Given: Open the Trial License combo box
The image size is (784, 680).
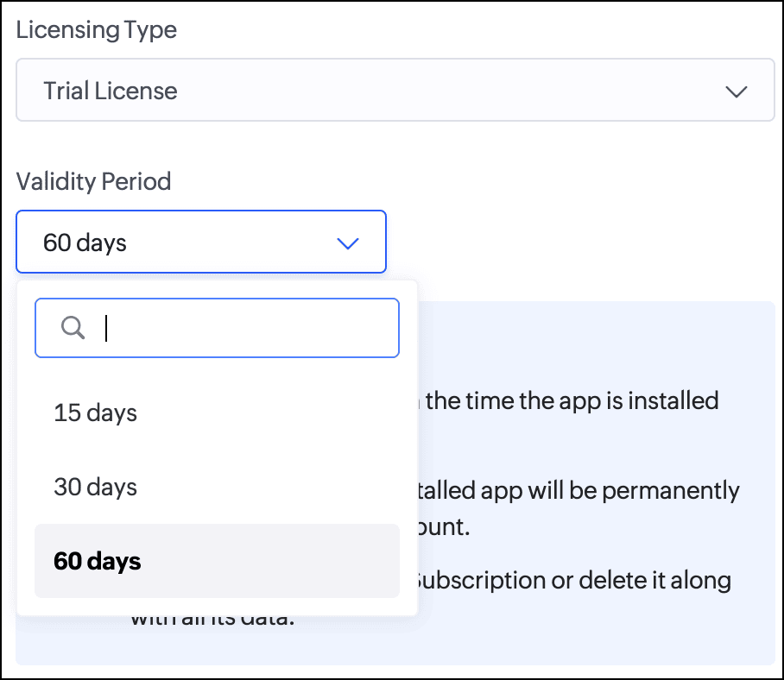Looking at the screenshot, I should click(x=395, y=91).
